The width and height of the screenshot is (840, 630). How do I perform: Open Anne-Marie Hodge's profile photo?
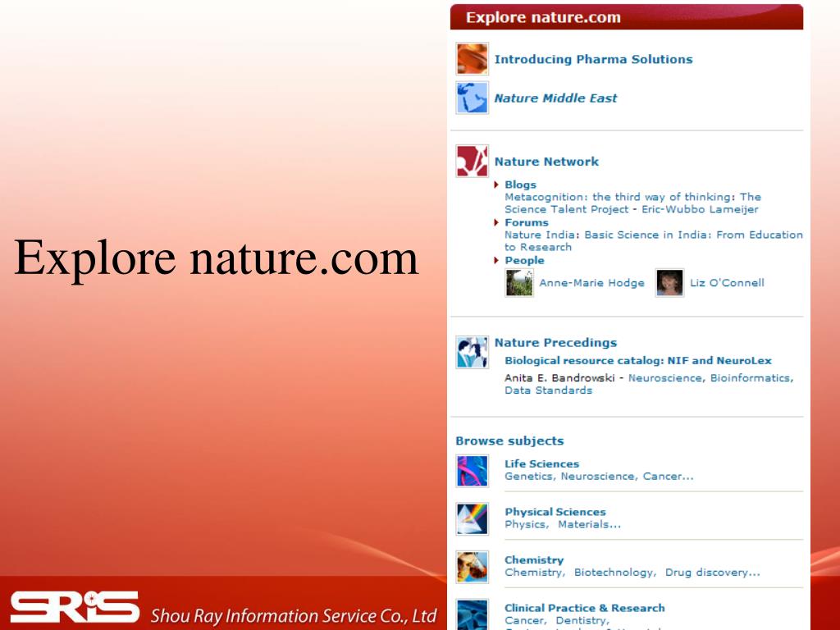tap(519, 283)
